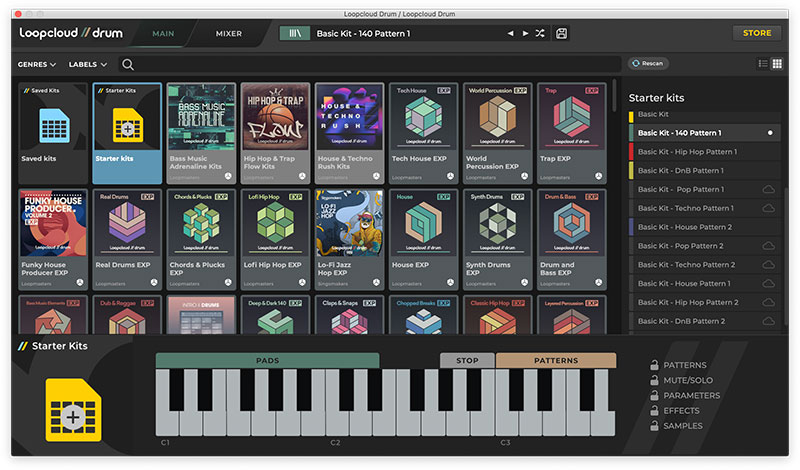Viewport: 800px width, 470px height.
Task: Toggle the SAMPLES lock
Action: click(x=654, y=426)
